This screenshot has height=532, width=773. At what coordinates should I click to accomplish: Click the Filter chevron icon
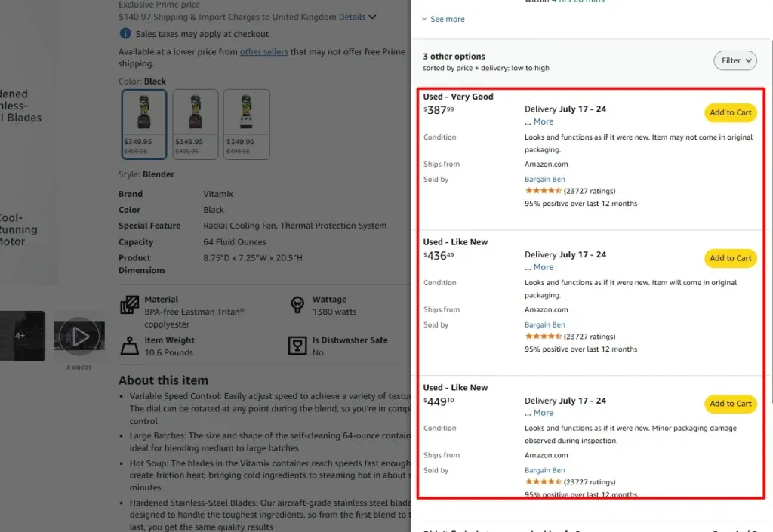pyautogui.click(x=749, y=60)
